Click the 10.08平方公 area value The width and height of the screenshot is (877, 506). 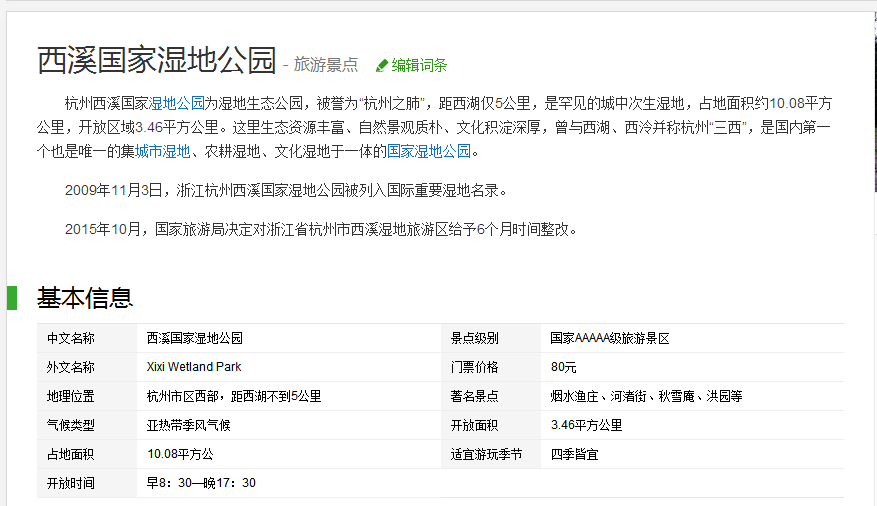tap(181, 454)
